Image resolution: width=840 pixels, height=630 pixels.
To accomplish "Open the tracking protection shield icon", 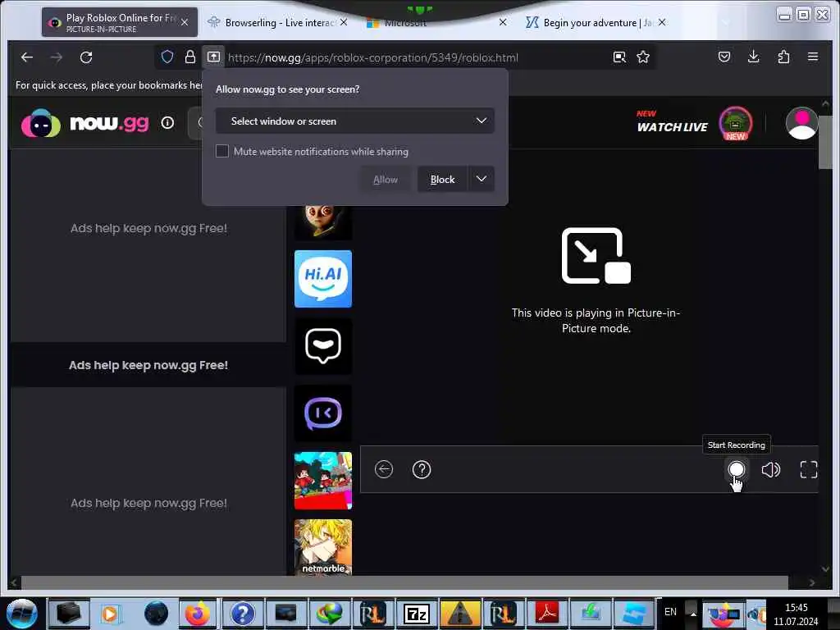I will [x=167, y=57].
